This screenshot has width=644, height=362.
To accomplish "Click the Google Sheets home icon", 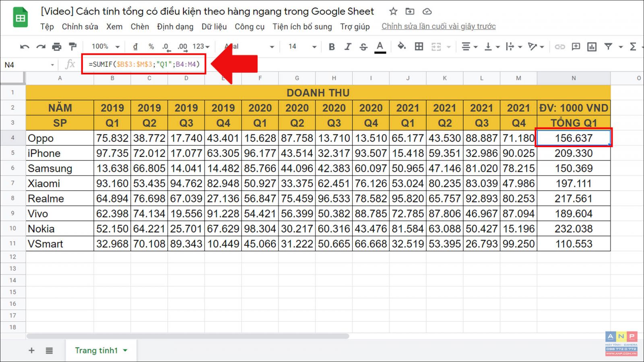I will [x=20, y=18].
